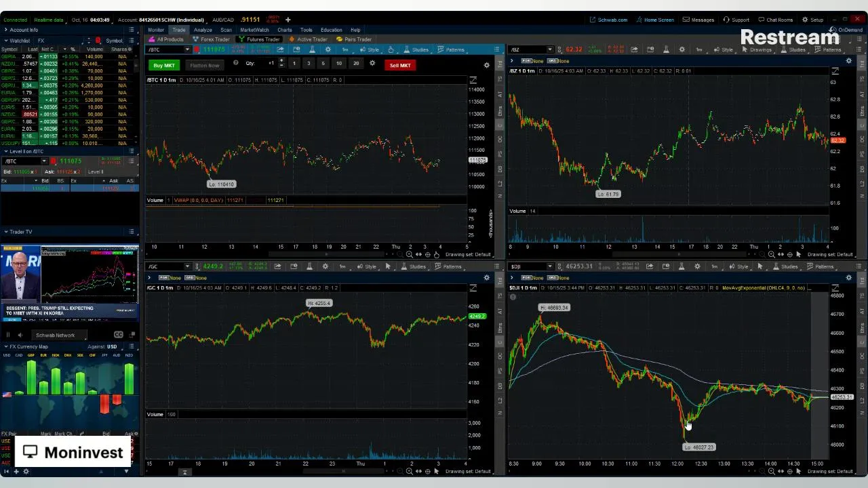
Task: Open Style menu on /BTC chart
Action: coord(370,49)
